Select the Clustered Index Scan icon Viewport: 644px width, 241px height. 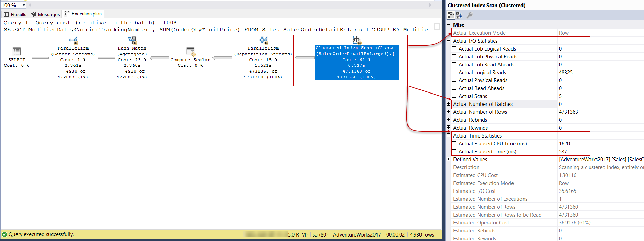coord(357,40)
